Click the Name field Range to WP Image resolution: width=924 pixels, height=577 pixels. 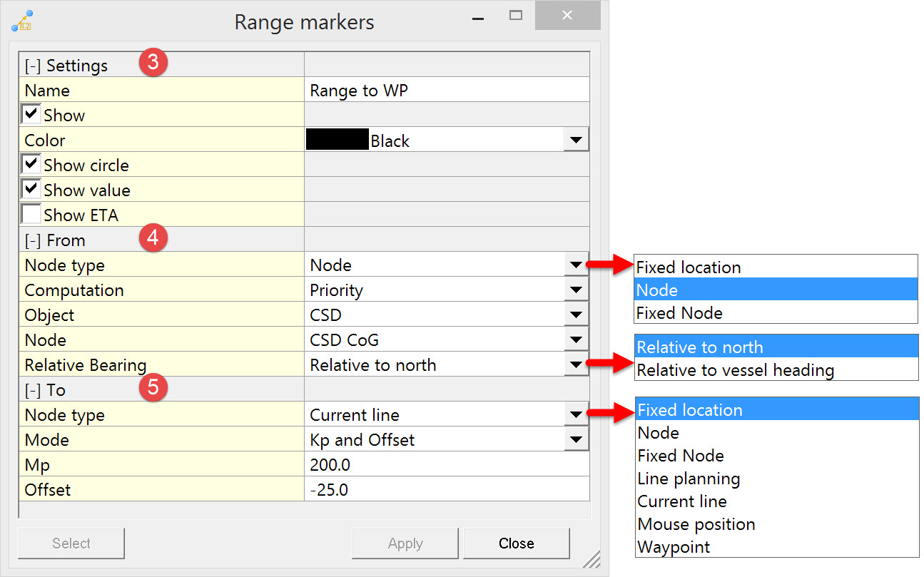(x=446, y=91)
